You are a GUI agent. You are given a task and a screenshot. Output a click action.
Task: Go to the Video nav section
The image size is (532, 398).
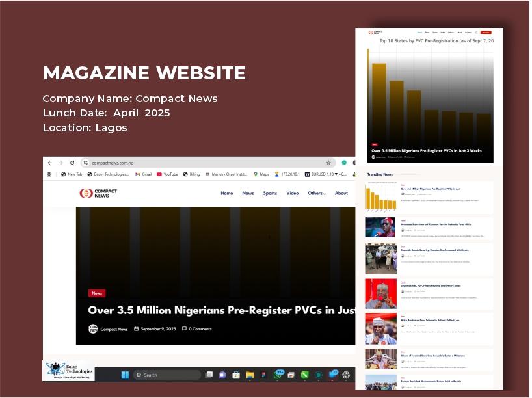[x=293, y=193]
